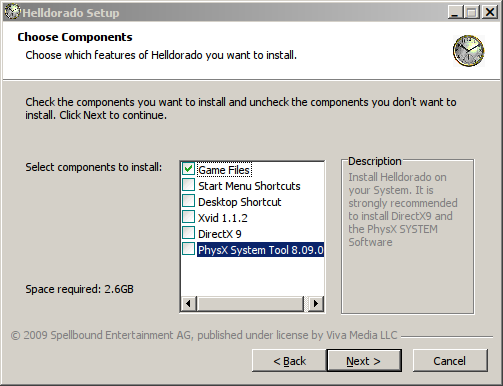Click the Space required: 2.6GB text
This screenshot has width=503, height=386.
tap(79, 289)
